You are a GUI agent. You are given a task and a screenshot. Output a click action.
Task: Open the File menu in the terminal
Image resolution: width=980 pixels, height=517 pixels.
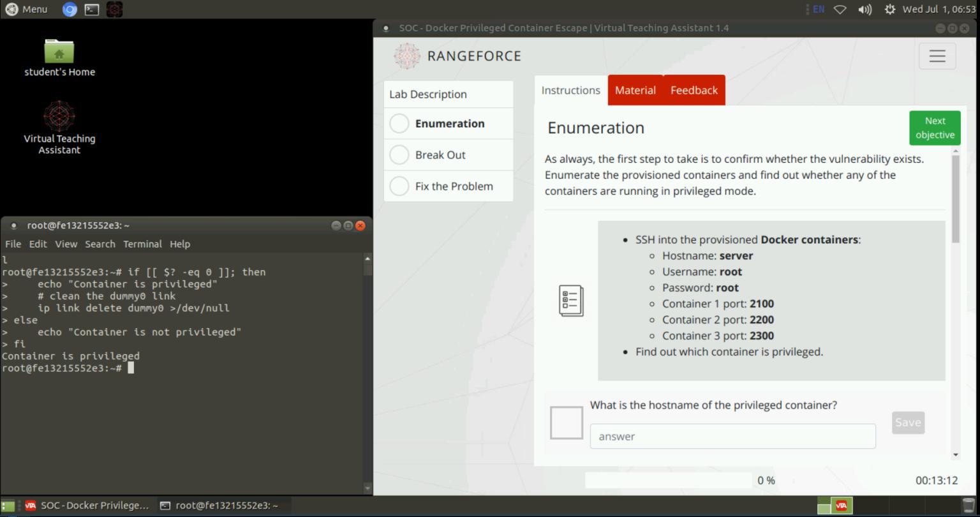tap(13, 244)
